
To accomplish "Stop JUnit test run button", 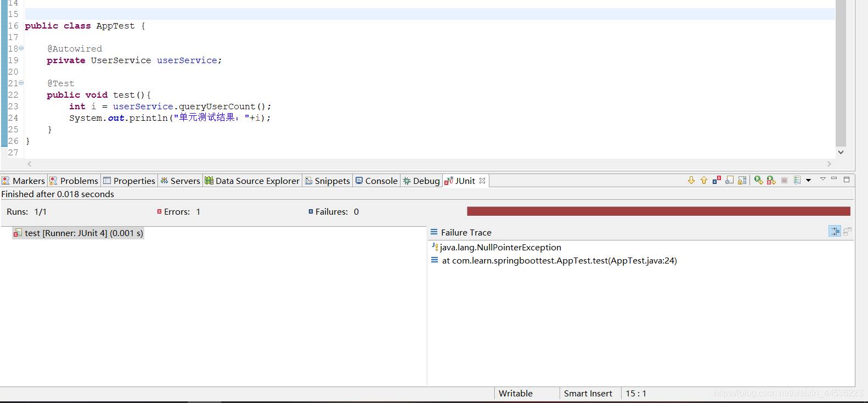I will click(x=784, y=180).
